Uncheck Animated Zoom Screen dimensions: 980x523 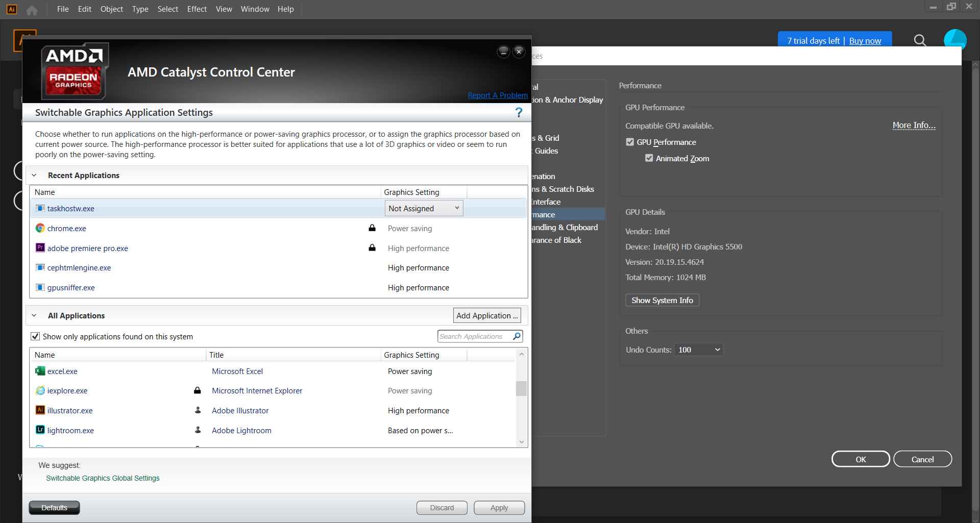tap(649, 158)
